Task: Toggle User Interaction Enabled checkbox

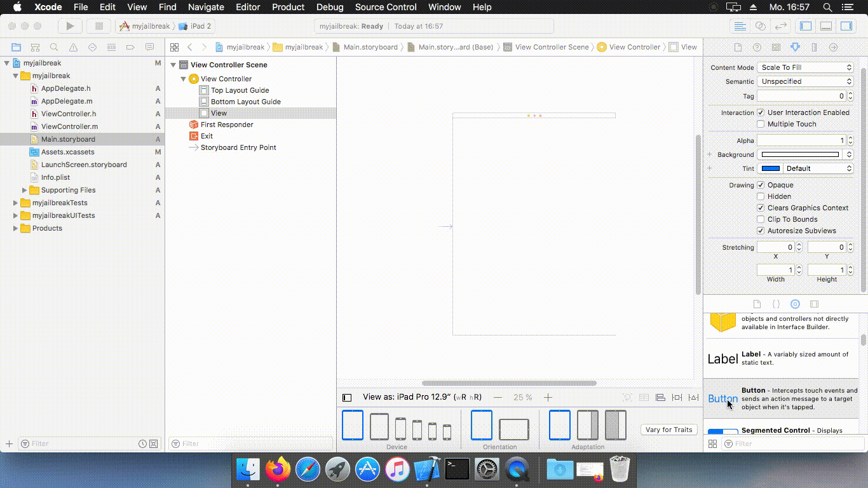Action: [x=761, y=112]
